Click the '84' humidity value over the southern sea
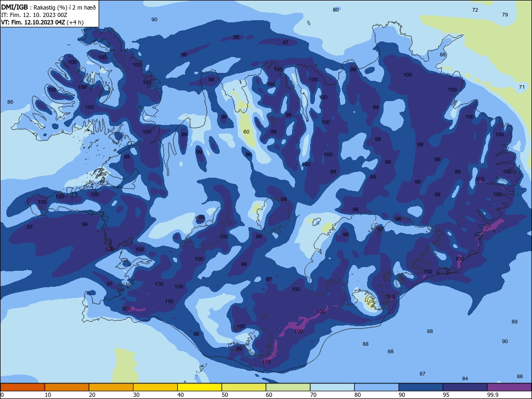This screenshot has width=532, height=399. (x=465, y=378)
